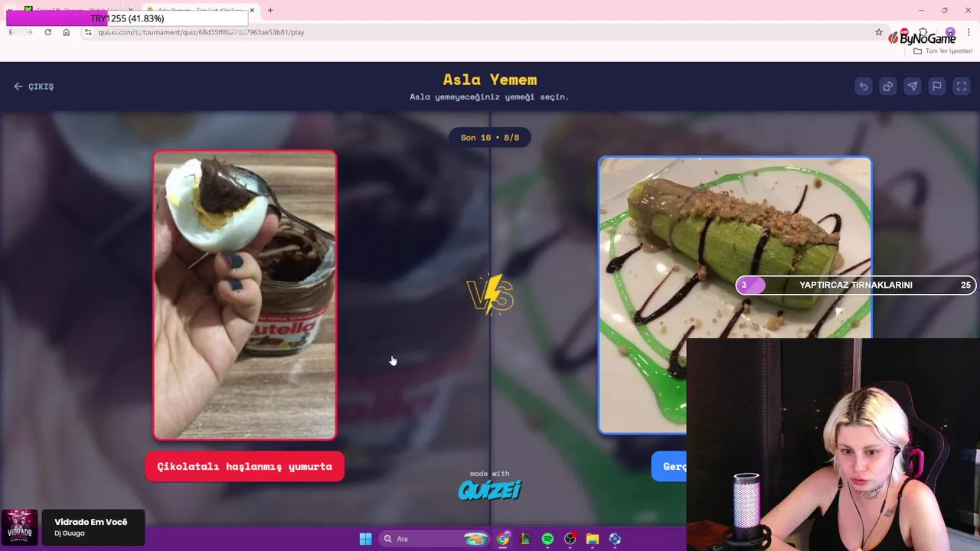Screen dimensions: 980x551
Task: Select the chocolate egg Nutella image
Action: coord(245,295)
